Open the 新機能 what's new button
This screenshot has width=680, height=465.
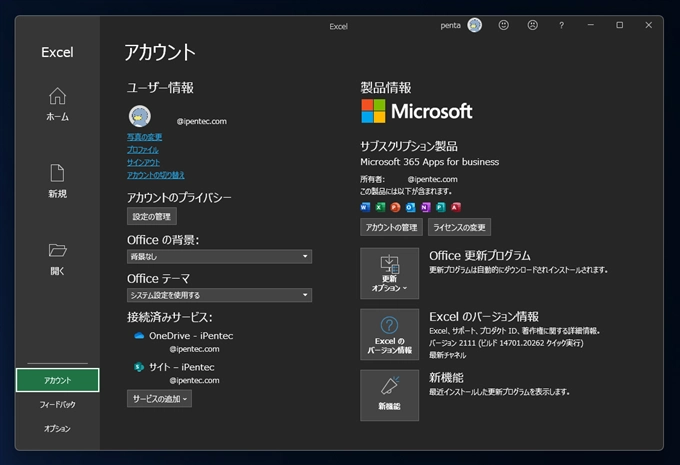coord(389,395)
